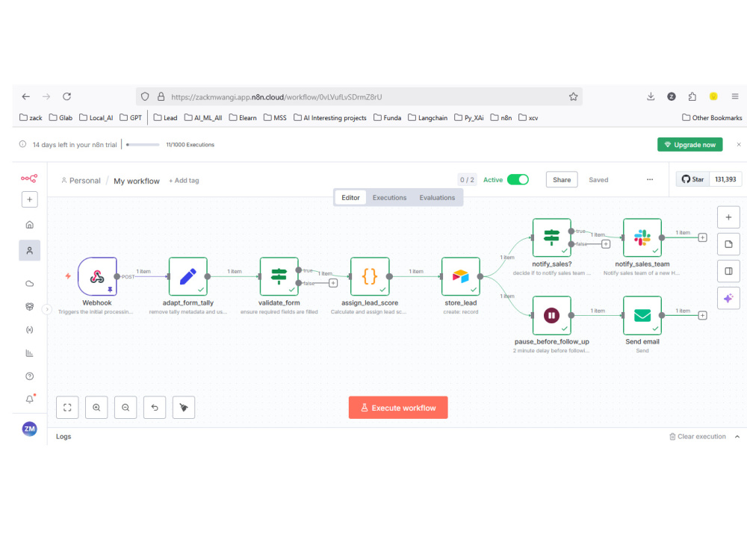Click the GitHub Star button
Viewport: 747px width, 560px height.
[x=692, y=179]
